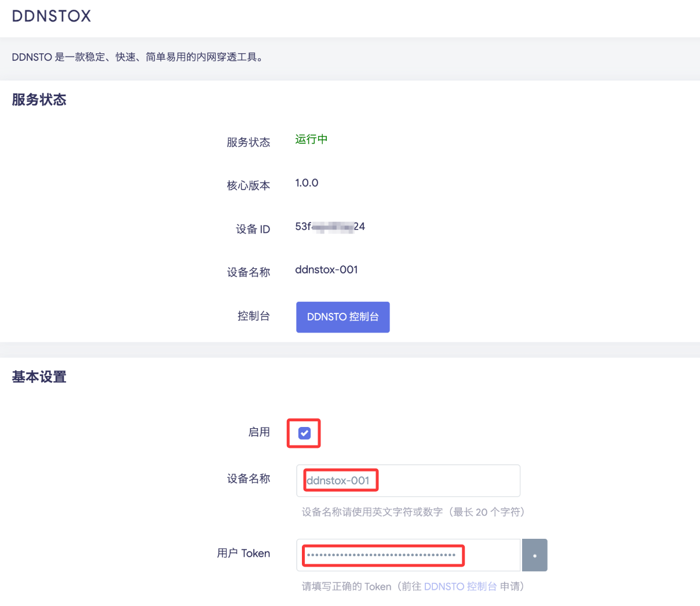Toggle the 启用 checkbox
Image resolution: width=700 pixels, height=606 pixels.
[304, 433]
